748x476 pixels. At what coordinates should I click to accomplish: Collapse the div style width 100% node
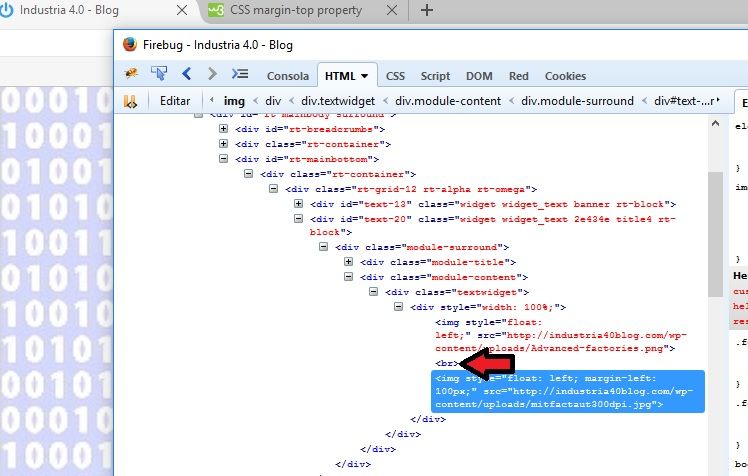click(x=399, y=307)
